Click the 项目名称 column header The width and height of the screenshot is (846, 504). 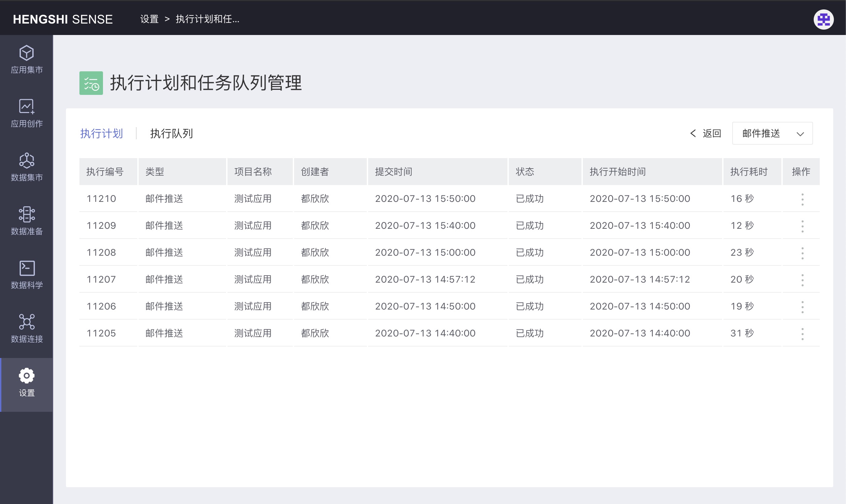point(260,172)
